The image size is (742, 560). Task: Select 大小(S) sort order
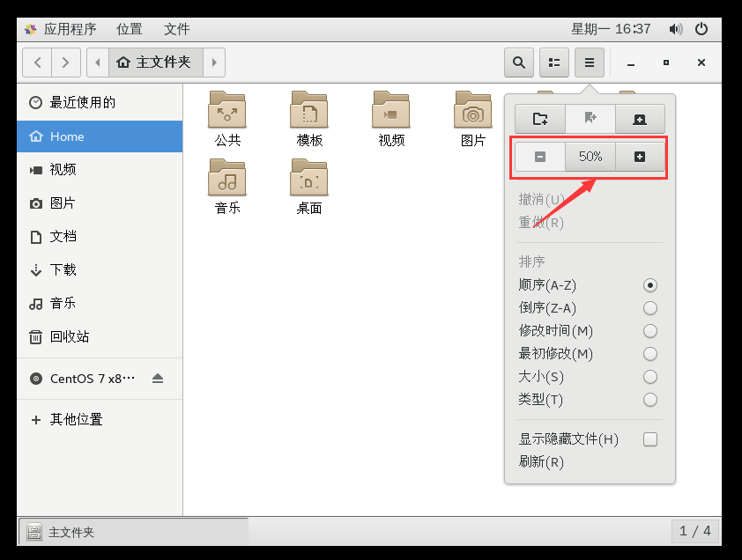649,377
